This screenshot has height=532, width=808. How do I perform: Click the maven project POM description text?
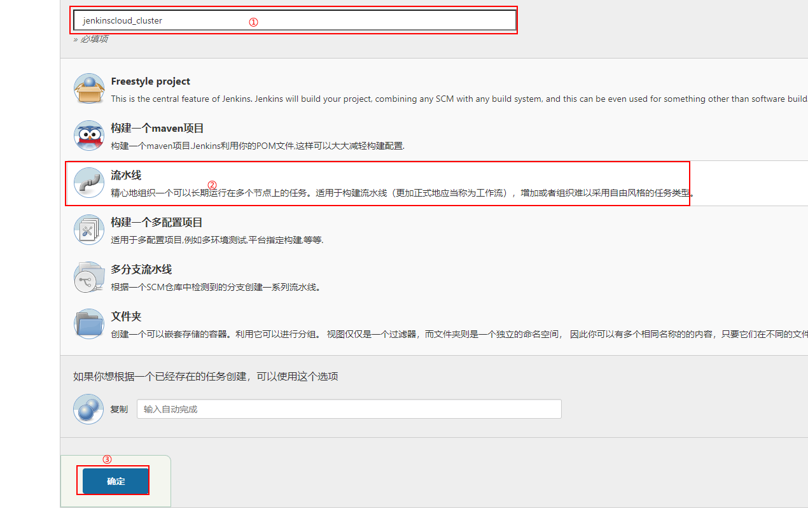[x=258, y=146]
